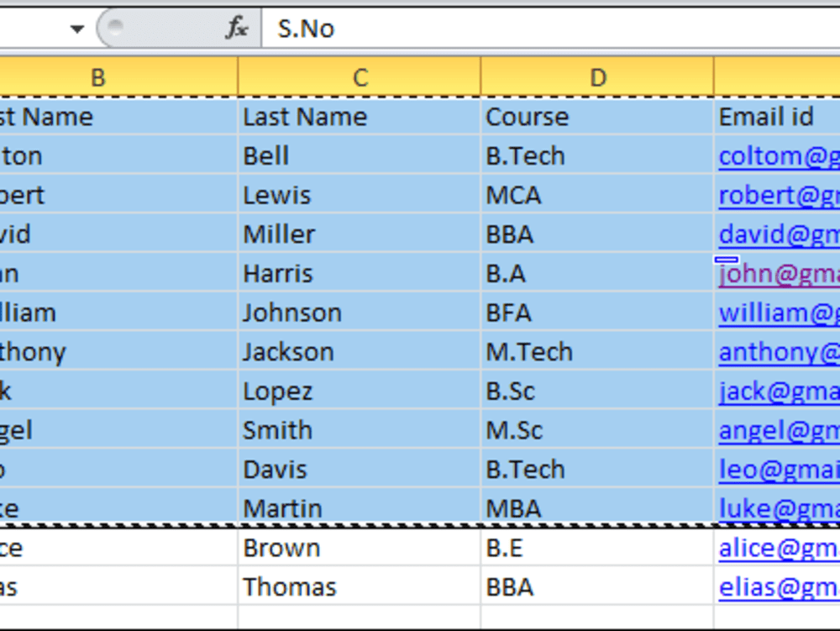Open the david@ email hyperlink
The height and width of the screenshot is (631, 840).
(780, 234)
